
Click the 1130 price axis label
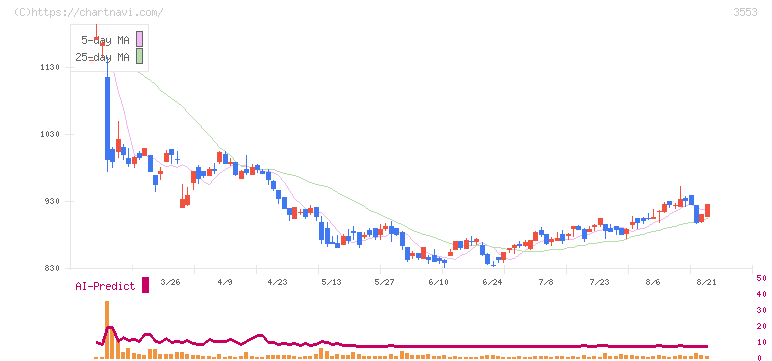point(50,67)
